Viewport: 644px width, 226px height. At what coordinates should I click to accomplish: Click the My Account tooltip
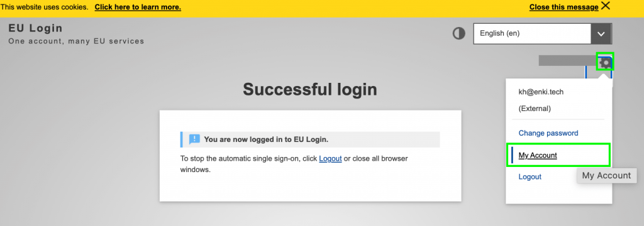point(607,176)
